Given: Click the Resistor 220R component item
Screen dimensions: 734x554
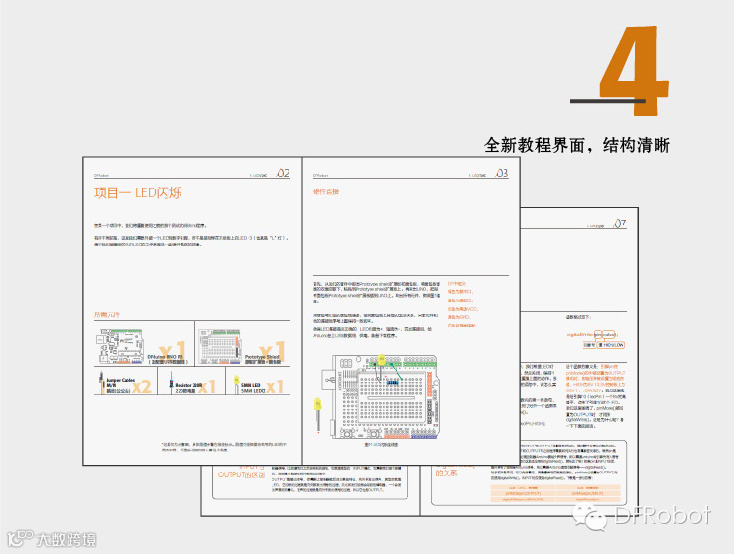Looking at the screenshot, I should (x=192, y=385).
